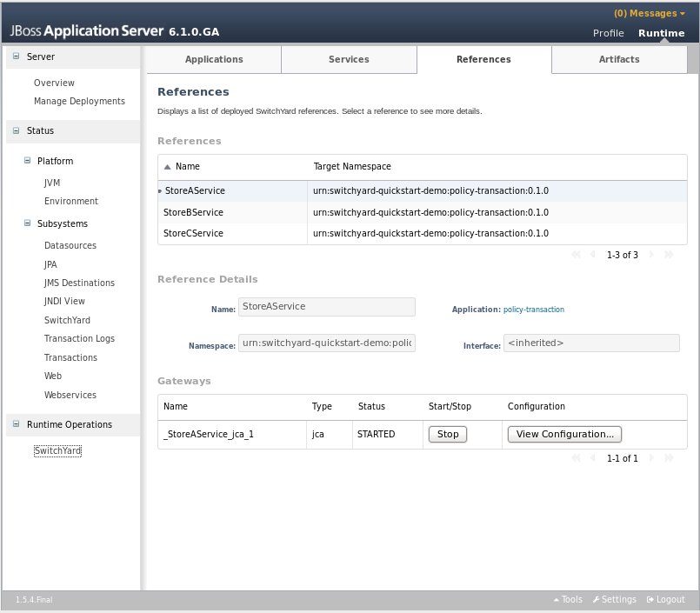Open the Tools footer menu
700x613 pixels.
[569, 600]
